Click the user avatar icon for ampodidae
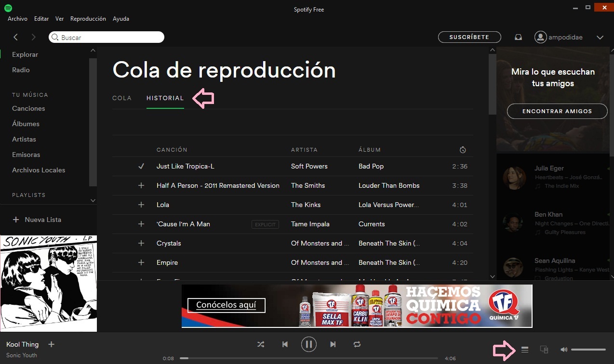This screenshot has width=614, height=364. (x=540, y=37)
